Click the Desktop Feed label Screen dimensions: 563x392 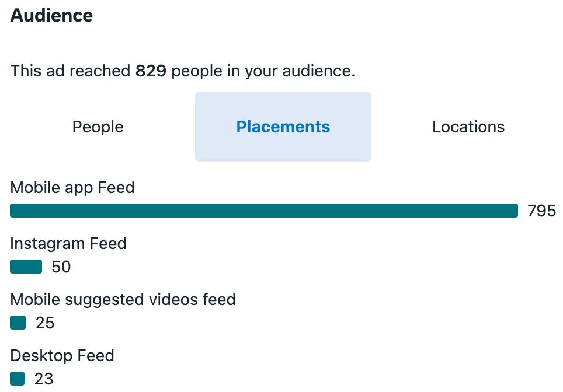62,355
